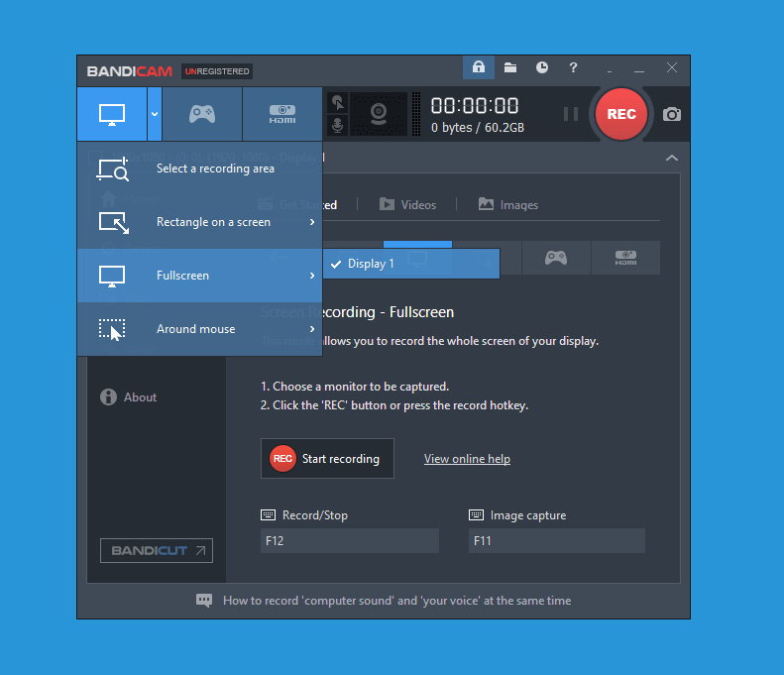Click the big red REC button
This screenshot has height=675, width=784.
click(621, 114)
